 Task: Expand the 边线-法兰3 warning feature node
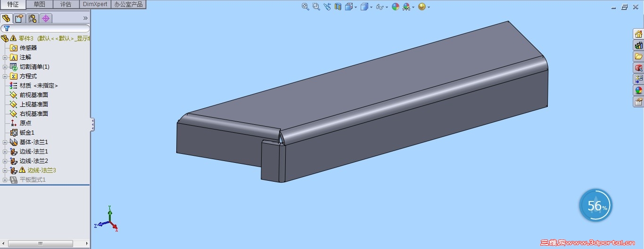5,170
